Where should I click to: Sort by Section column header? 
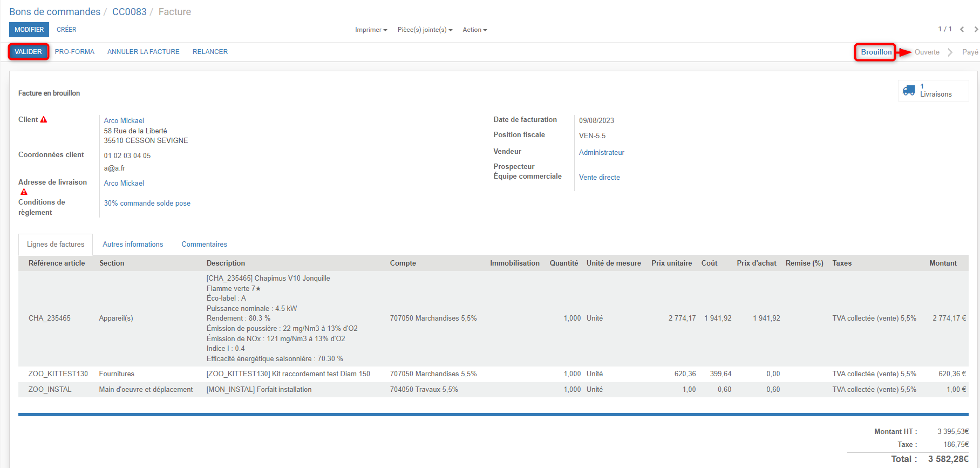point(112,263)
